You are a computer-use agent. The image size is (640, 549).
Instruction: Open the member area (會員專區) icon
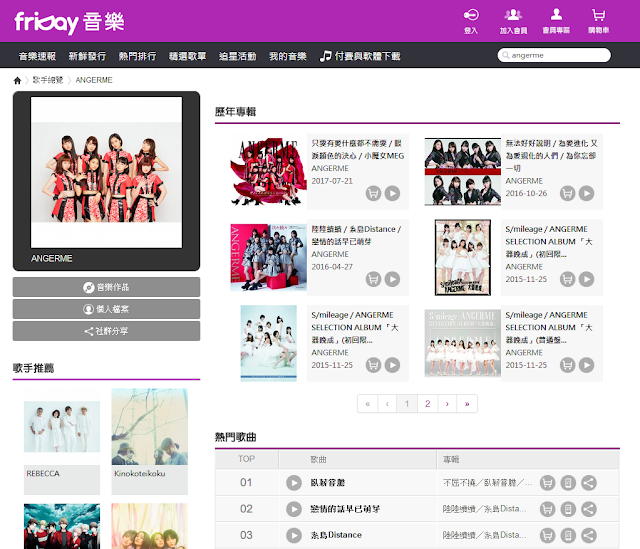coord(556,22)
